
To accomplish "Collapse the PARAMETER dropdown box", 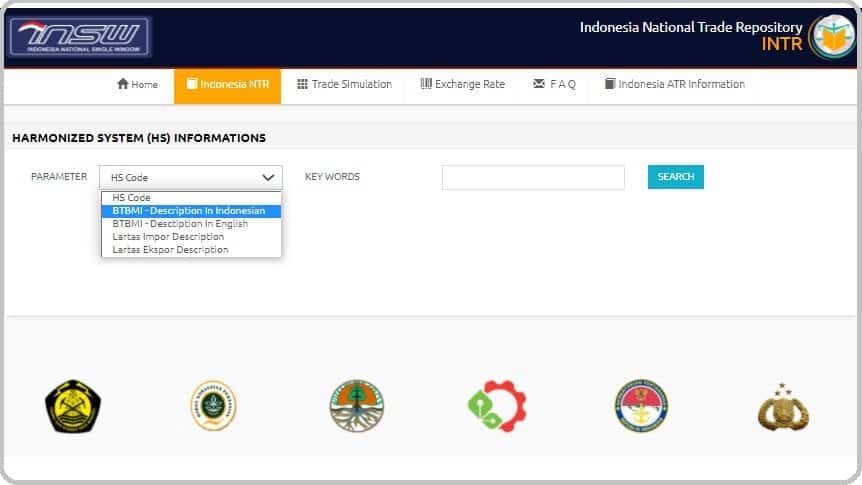I will click(x=191, y=178).
